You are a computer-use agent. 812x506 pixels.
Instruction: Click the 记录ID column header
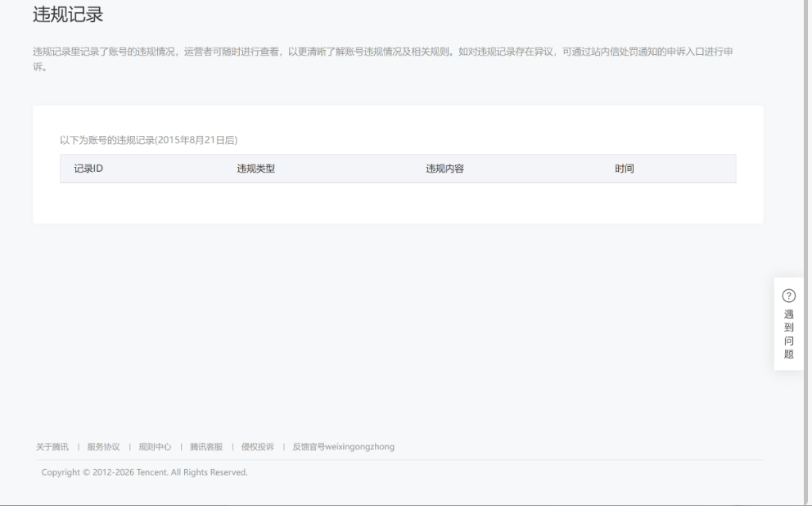click(x=88, y=169)
